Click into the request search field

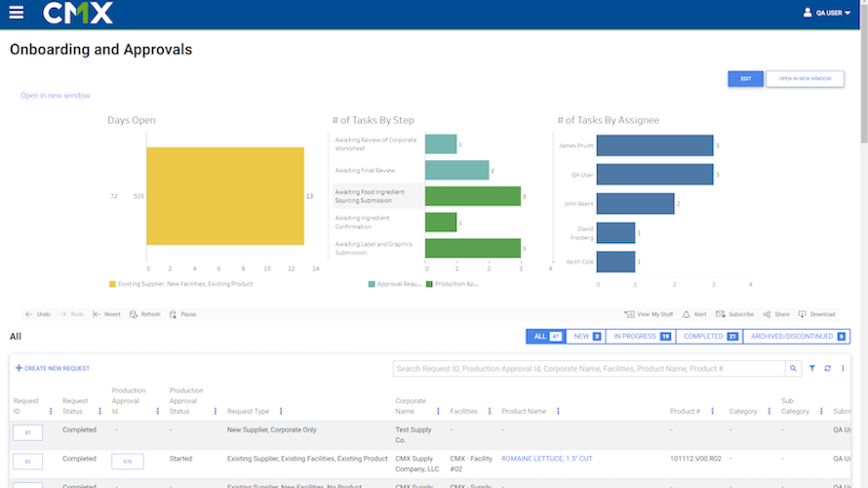click(x=589, y=369)
